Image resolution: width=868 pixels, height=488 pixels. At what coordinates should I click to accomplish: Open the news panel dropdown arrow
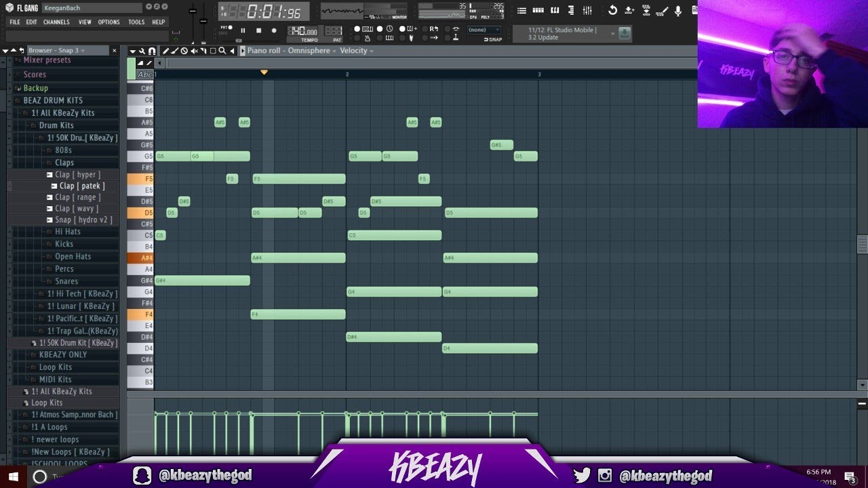coord(613,34)
